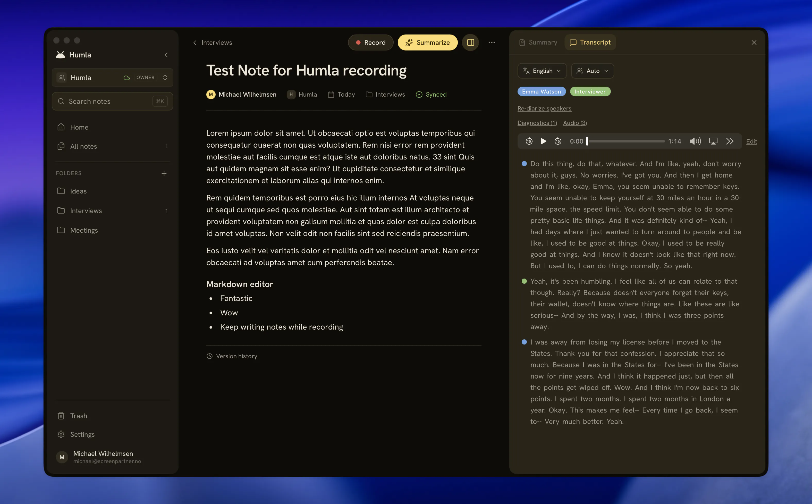Select the Interviewer speaker tag
This screenshot has height=504, width=812.
[590, 91]
